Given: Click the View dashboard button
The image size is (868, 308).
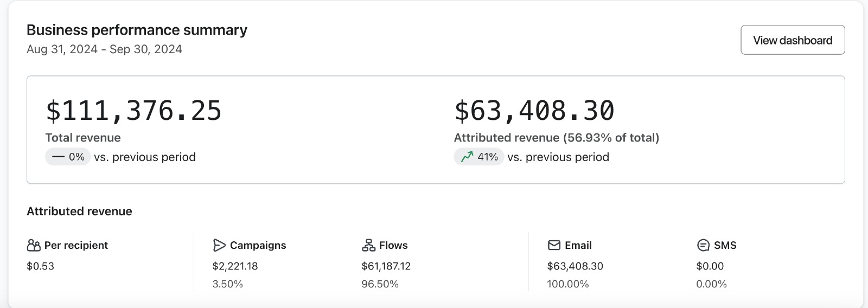Looking at the screenshot, I should [792, 40].
